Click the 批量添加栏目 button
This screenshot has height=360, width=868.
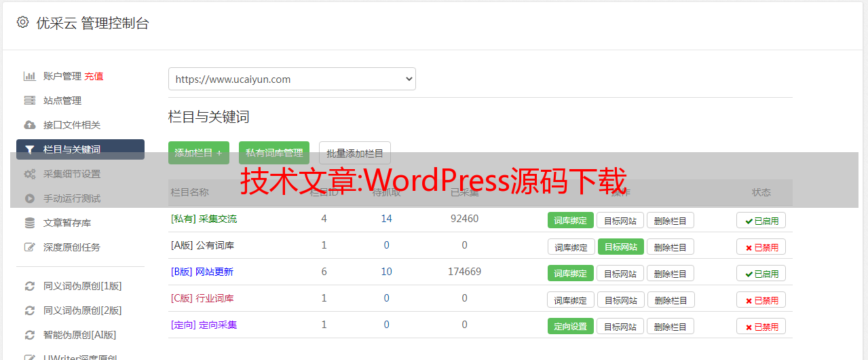[x=355, y=153]
